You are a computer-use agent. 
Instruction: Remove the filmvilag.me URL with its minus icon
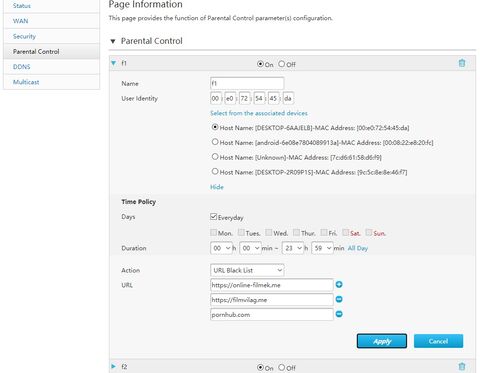pyautogui.click(x=339, y=299)
